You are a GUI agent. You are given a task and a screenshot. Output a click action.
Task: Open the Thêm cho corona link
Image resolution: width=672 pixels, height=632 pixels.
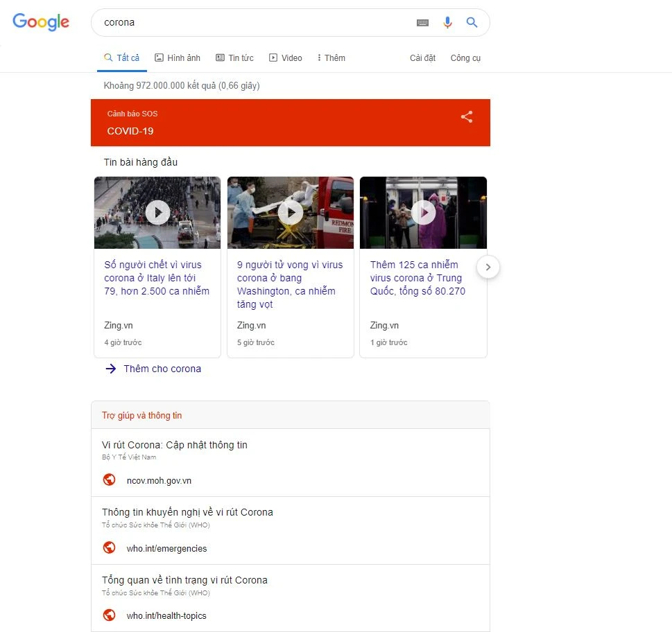click(162, 369)
